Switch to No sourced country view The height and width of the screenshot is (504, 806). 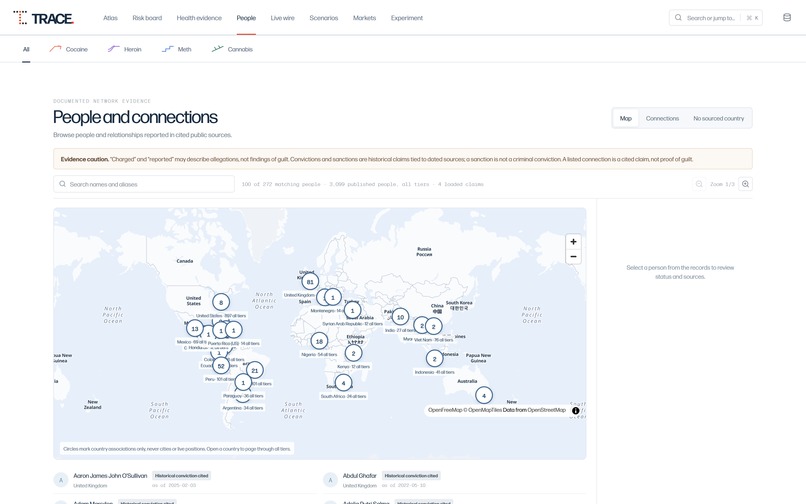[718, 118]
